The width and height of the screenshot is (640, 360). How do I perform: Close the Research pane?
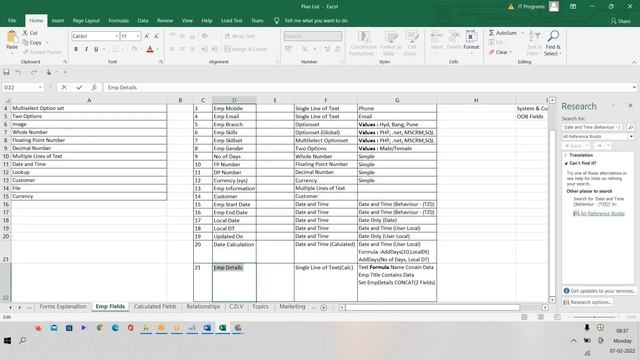pos(630,106)
